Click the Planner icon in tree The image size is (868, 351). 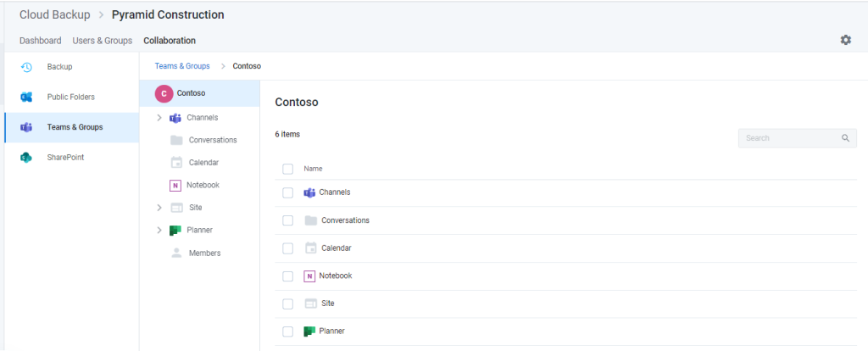(x=175, y=231)
